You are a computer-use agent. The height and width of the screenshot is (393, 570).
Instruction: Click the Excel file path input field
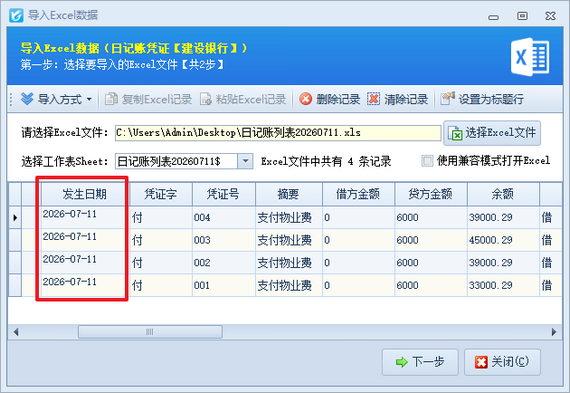278,133
